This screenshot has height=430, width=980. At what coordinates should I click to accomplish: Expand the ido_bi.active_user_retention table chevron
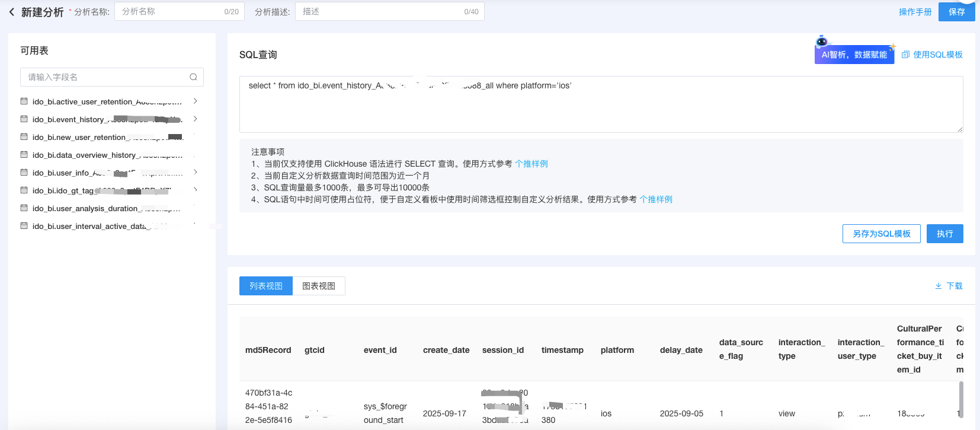pyautogui.click(x=195, y=101)
